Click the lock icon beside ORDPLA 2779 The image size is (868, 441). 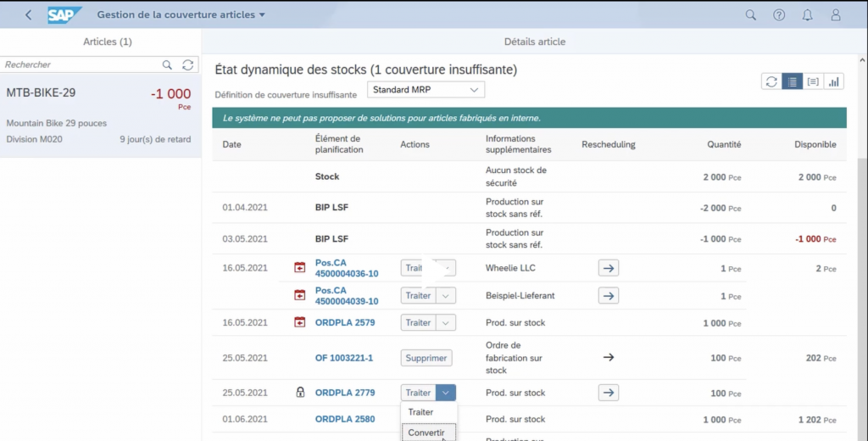299,393
